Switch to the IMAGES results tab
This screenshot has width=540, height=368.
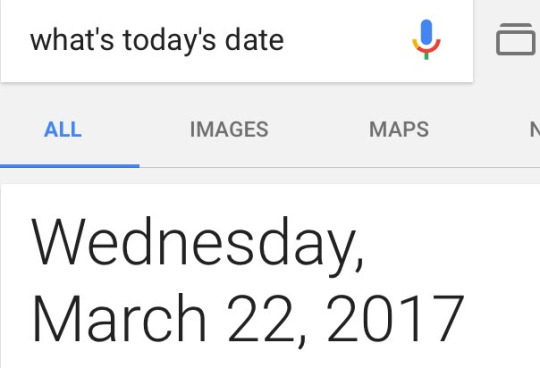click(x=229, y=129)
